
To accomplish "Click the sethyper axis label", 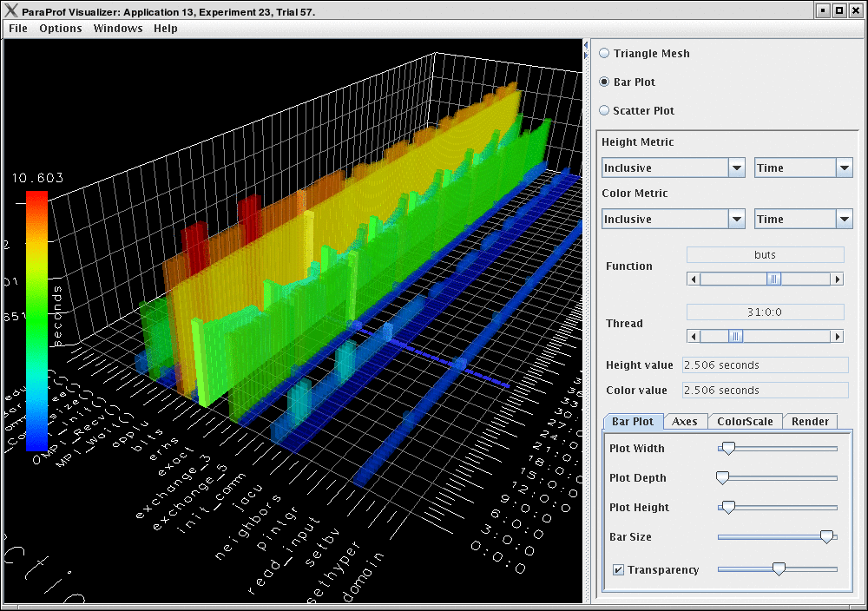I will (334, 571).
